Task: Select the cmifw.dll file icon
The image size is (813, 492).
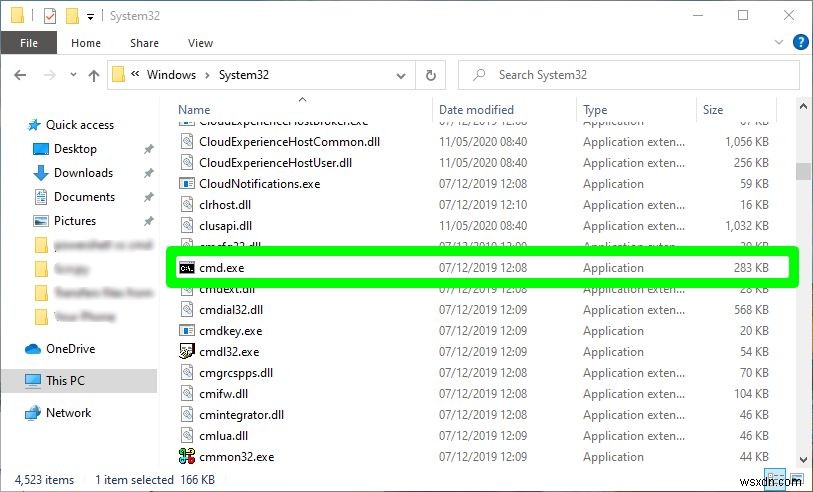Action: (187, 394)
